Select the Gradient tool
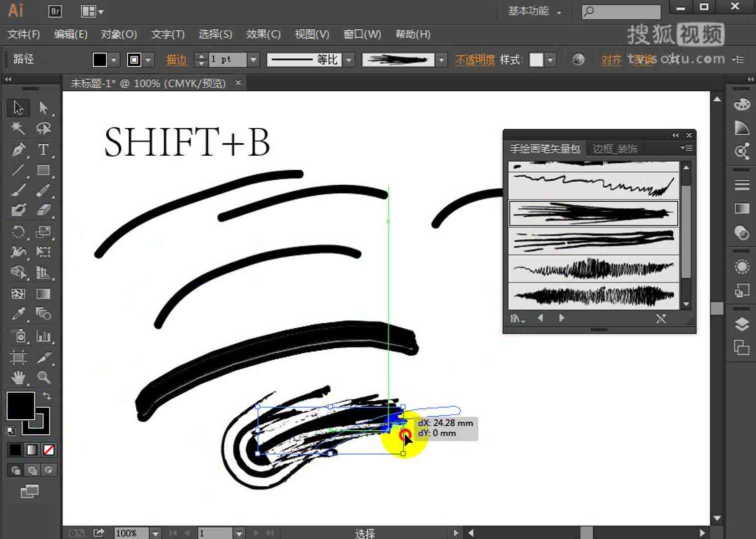The height and width of the screenshot is (539, 756). pyautogui.click(x=43, y=293)
